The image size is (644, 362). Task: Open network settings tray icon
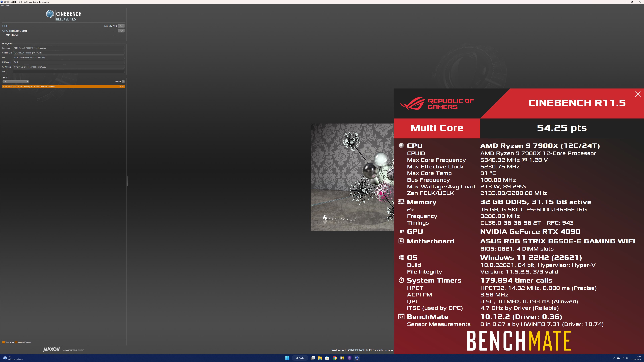[623, 358]
